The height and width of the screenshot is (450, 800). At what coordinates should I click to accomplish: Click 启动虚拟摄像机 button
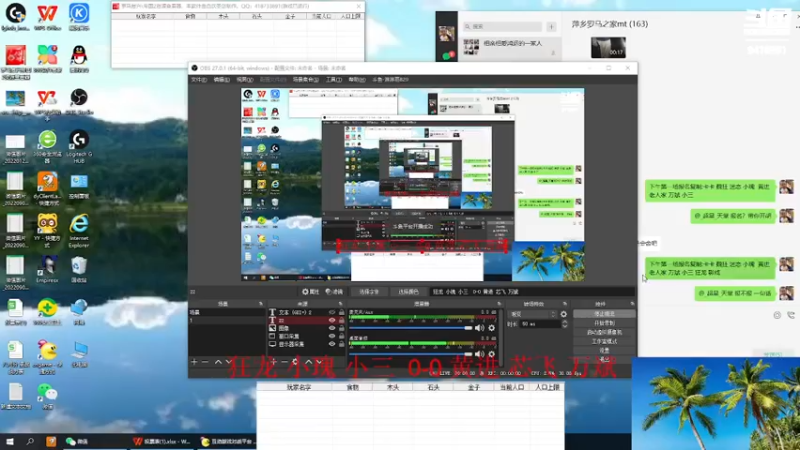point(604,332)
